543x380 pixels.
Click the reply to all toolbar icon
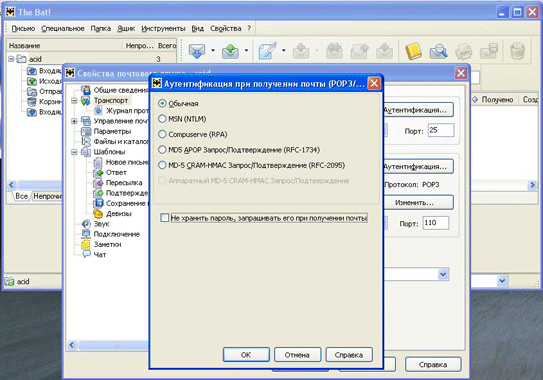point(334,51)
